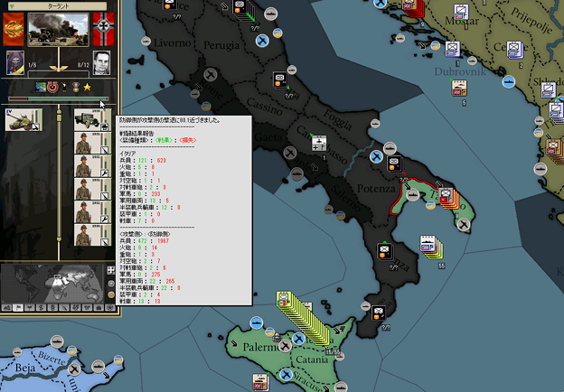Image resolution: width=564 pixels, height=392 pixels.
Task: Toggle the diagonal-line map mode button
Action: point(64,308)
